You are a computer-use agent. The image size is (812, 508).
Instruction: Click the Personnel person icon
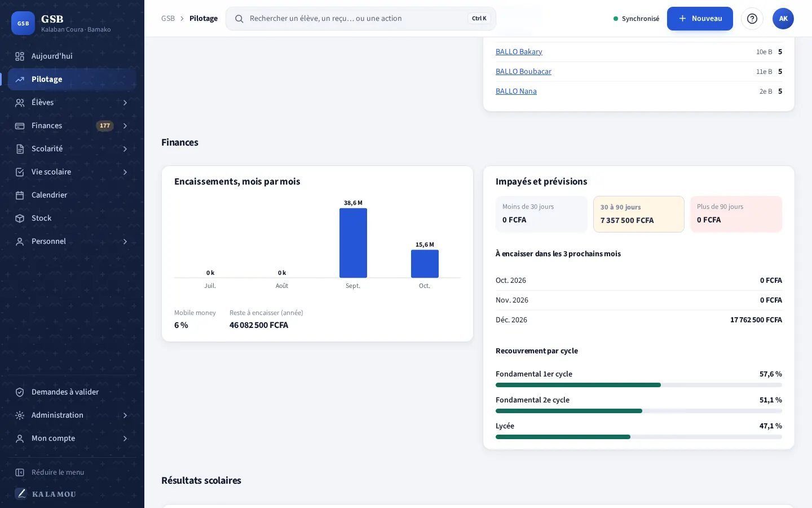click(20, 242)
